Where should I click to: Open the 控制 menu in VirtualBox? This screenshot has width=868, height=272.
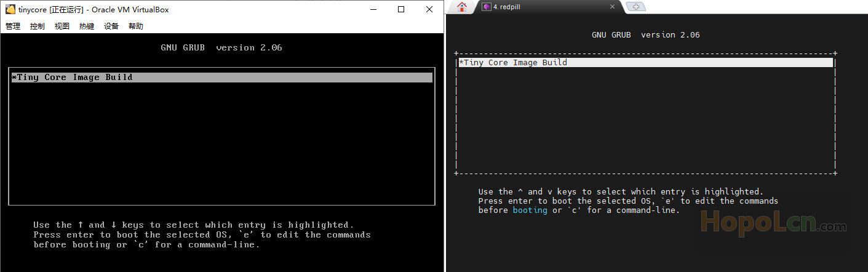point(38,26)
